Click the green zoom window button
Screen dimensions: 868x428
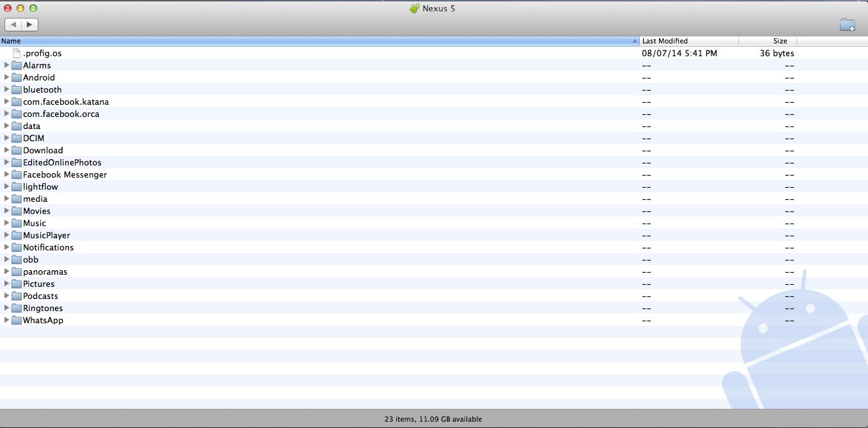pyautogui.click(x=33, y=8)
